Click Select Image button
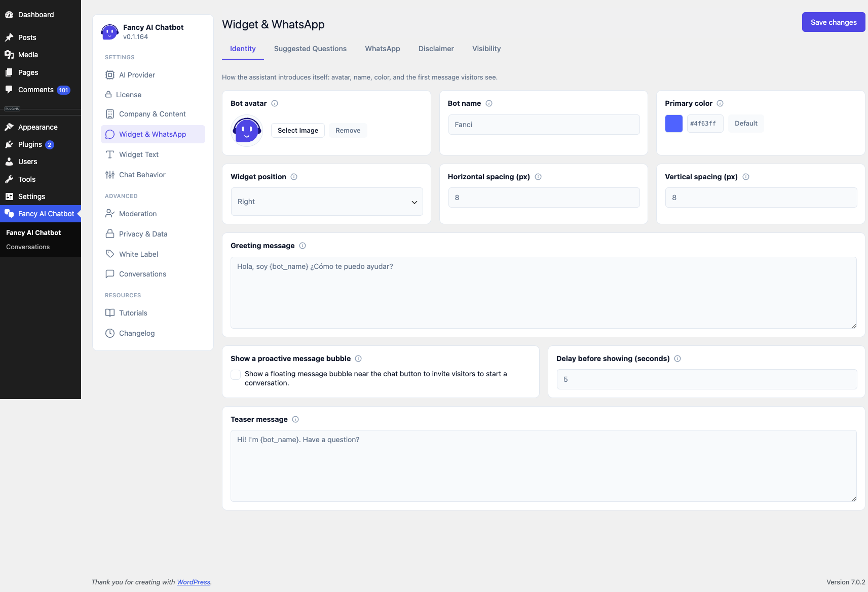 (x=298, y=130)
